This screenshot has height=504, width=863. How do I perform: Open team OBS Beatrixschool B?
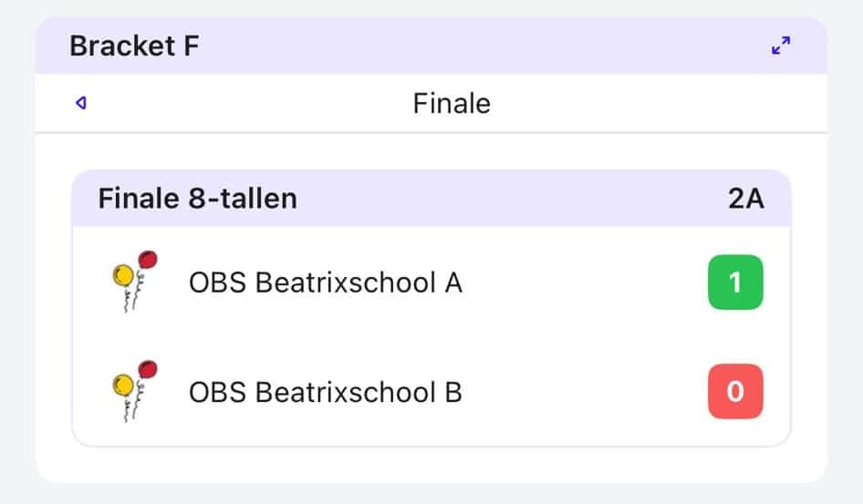click(325, 392)
